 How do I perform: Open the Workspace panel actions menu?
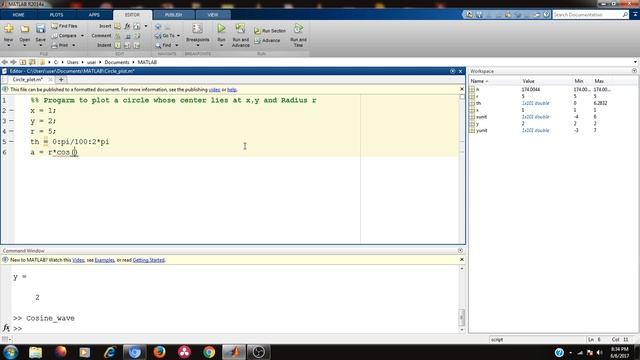coord(634,71)
